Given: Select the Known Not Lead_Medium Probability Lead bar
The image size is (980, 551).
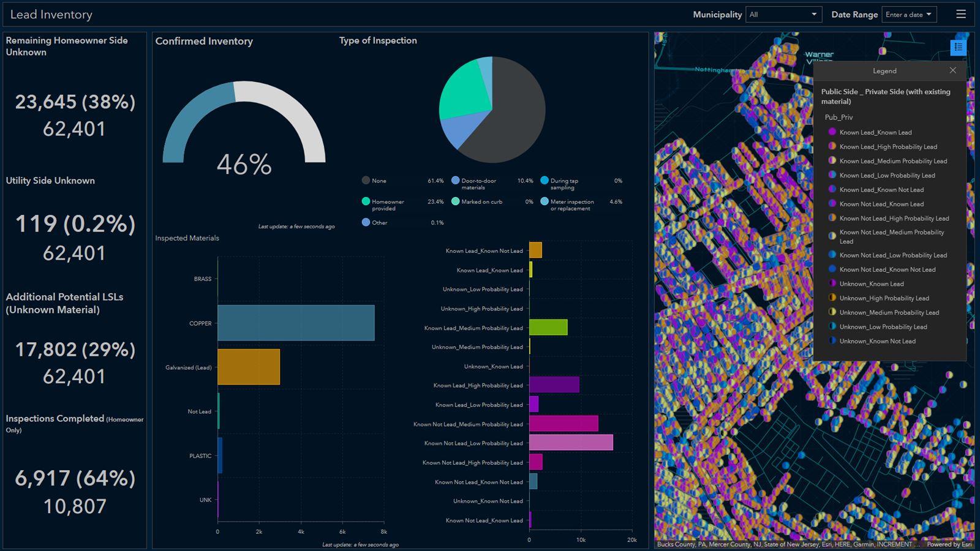Looking at the screenshot, I should (x=563, y=424).
